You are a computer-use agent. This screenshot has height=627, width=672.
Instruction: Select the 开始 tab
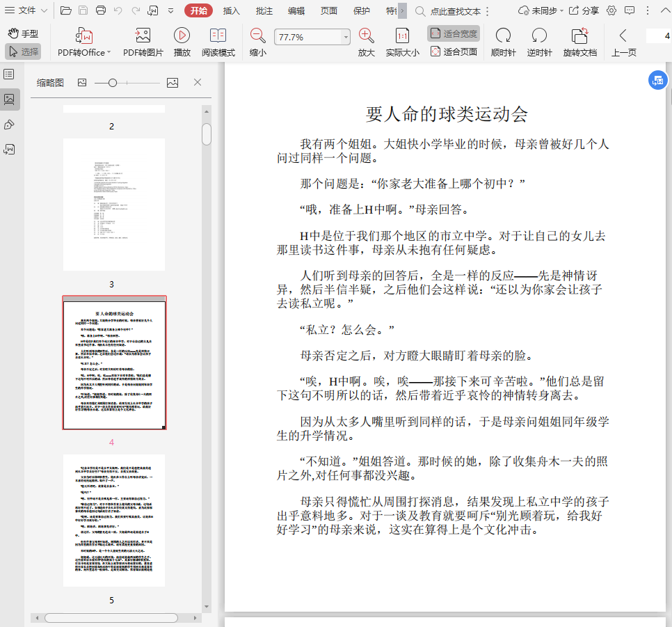[198, 10]
